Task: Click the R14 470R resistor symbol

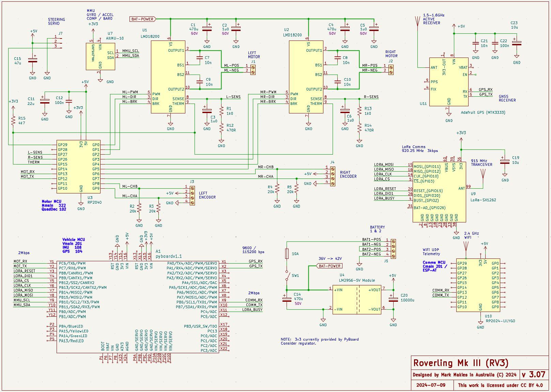Action: coord(359,128)
